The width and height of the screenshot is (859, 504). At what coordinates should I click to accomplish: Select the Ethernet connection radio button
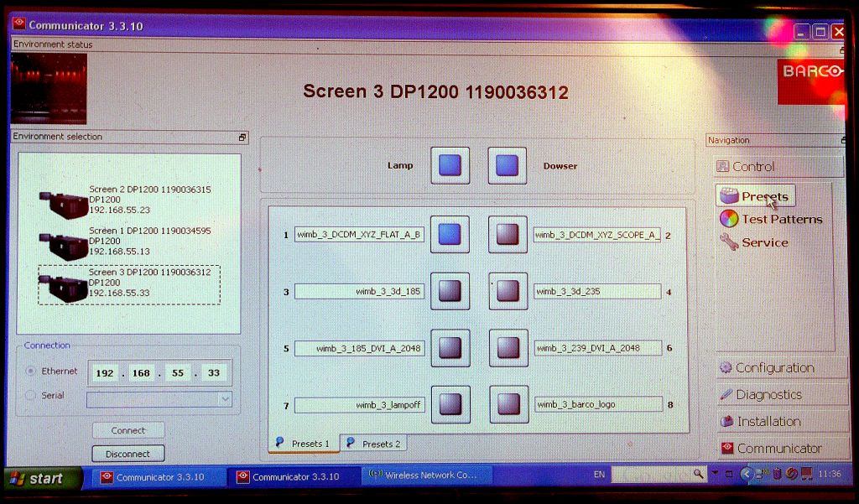(x=31, y=371)
